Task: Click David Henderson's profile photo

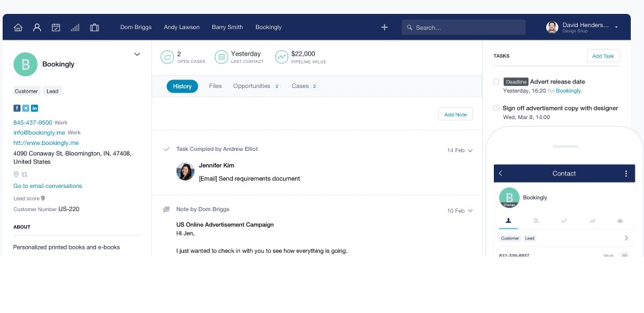Action: point(552,28)
